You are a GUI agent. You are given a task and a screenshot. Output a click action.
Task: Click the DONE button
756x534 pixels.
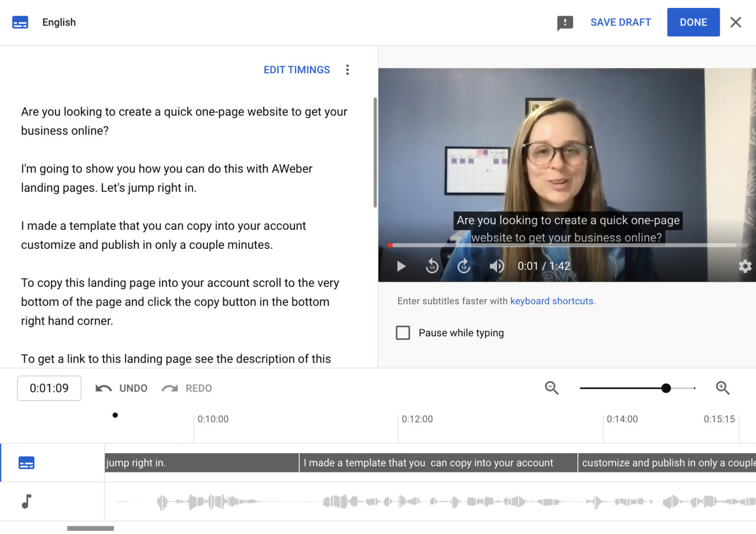(693, 22)
